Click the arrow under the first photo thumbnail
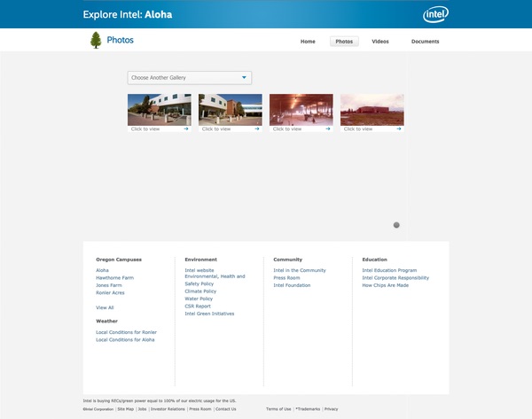This screenshot has width=532, height=419. pyautogui.click(x=186, y=128)
